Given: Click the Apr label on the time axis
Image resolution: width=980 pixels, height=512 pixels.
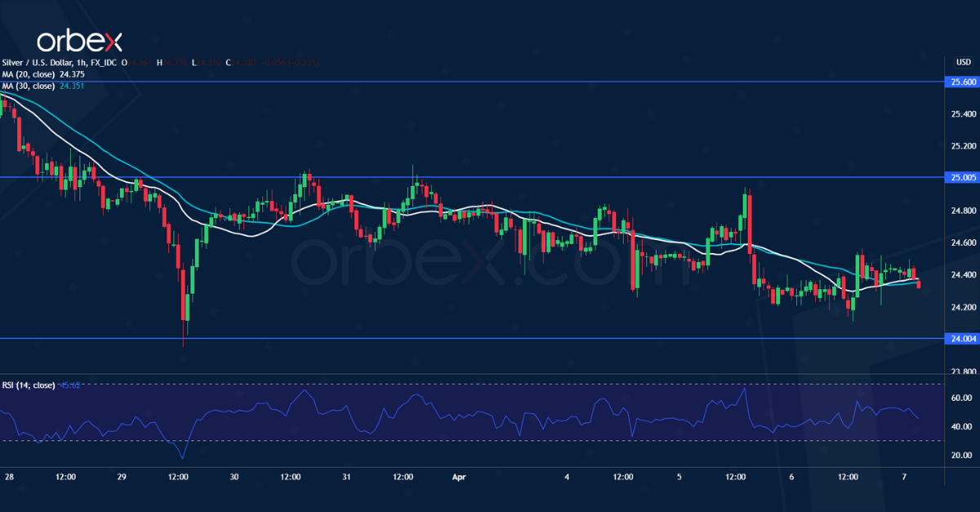Looking at the screenshot, I should [x=458, y=478].
